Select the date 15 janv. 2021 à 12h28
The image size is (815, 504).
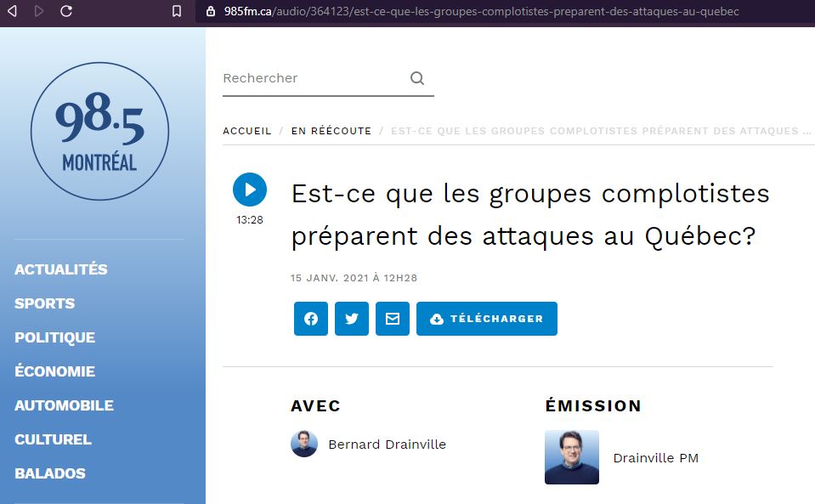point(354,278)
